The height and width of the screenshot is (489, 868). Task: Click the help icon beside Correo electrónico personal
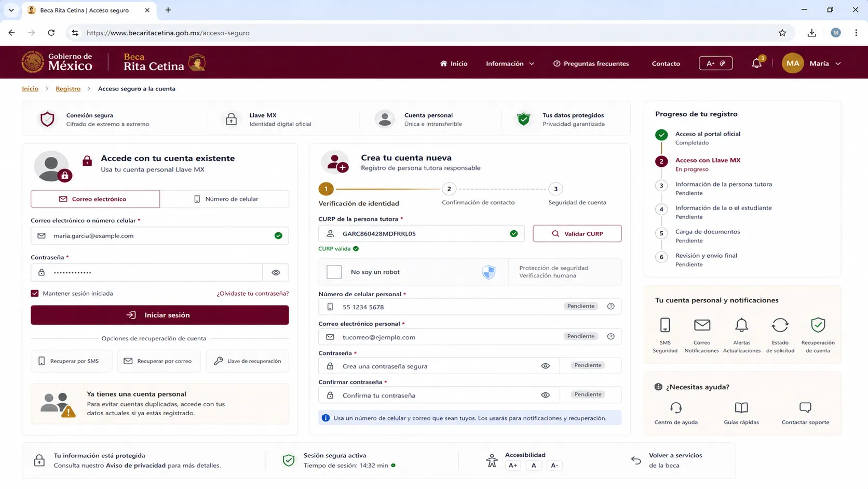tap(611, 337)
